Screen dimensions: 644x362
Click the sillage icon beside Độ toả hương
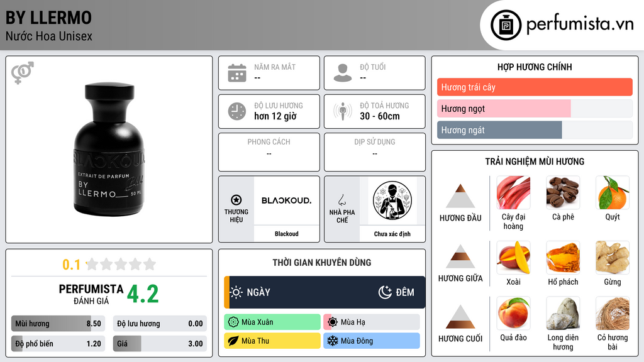[343, 111]
